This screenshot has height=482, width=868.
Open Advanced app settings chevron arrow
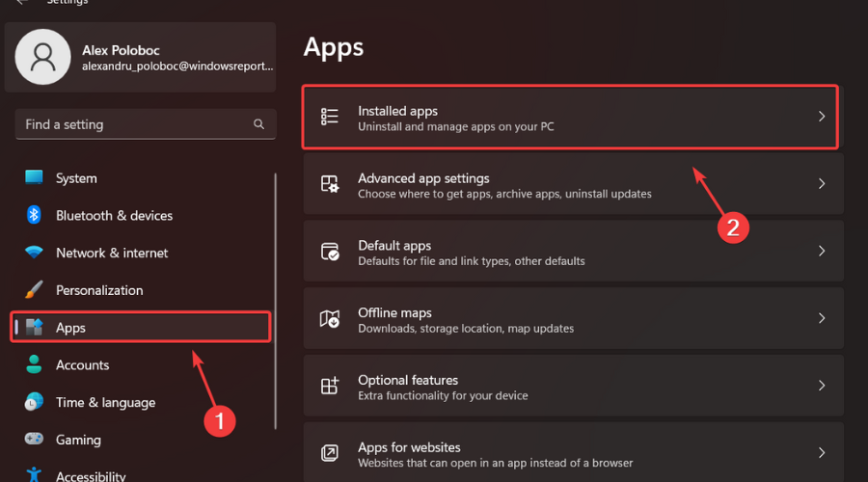coord(822,184)
